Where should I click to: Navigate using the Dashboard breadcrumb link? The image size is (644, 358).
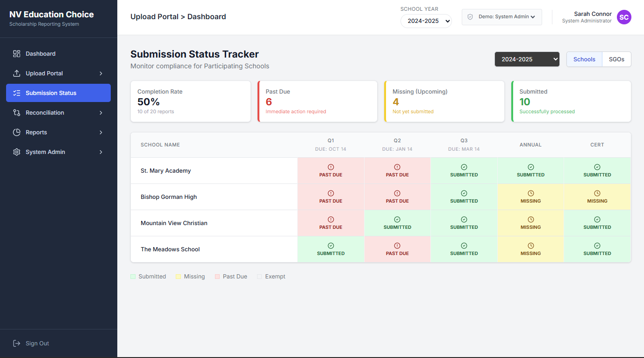point(206,16)
